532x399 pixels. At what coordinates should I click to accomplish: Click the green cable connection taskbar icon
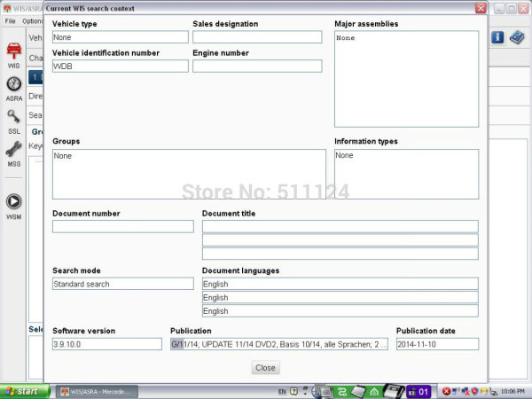point(342,392)
